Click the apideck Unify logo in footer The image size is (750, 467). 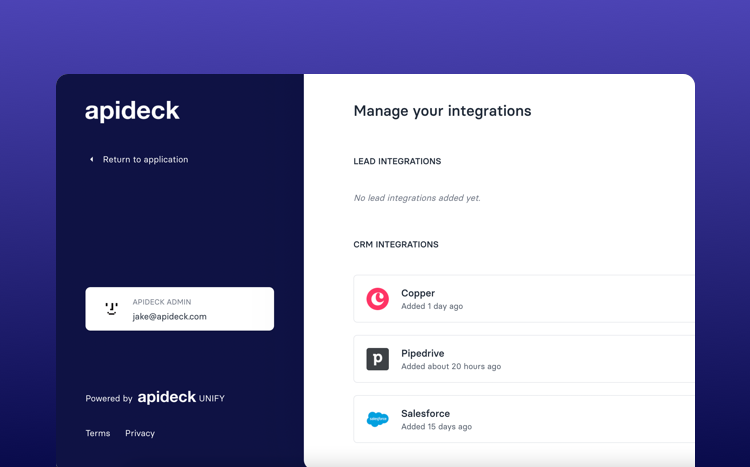pos(181,397)
